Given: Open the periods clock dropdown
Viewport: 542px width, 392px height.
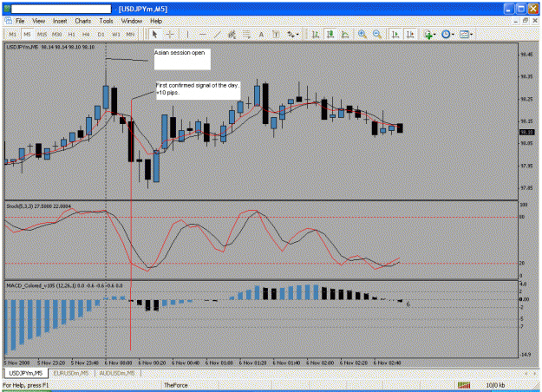Looking at the screenshot, I should coord(447,34).
